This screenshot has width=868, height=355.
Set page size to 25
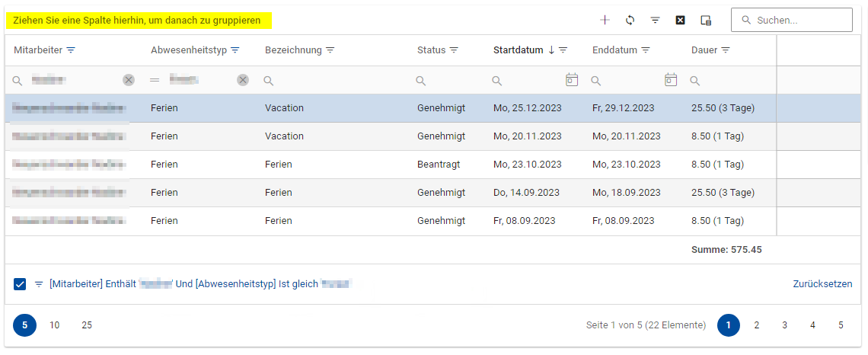[87, 325]
